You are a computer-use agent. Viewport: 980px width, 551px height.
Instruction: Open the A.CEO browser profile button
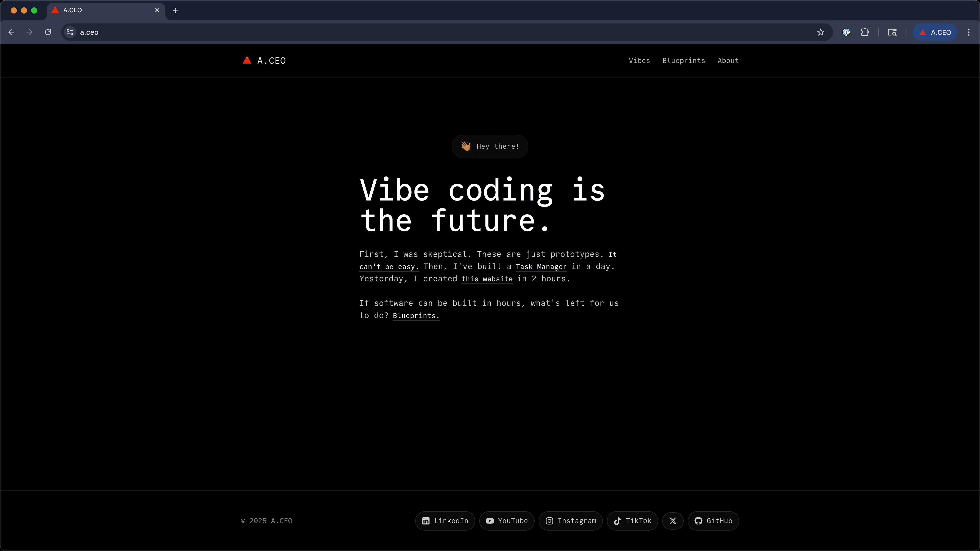[935, 32]
